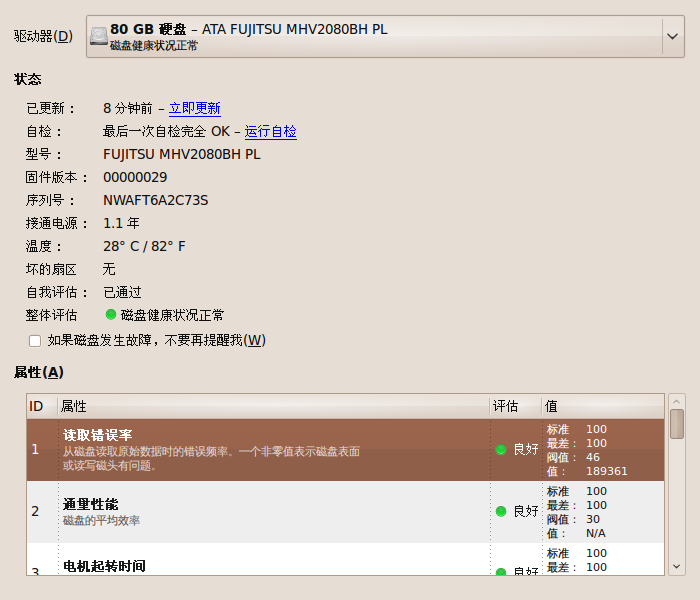Select the 80 GB FUJITSU drive combo box
Image resolution: width=700 pixels, height=600 pixels.
pos(385,37)
